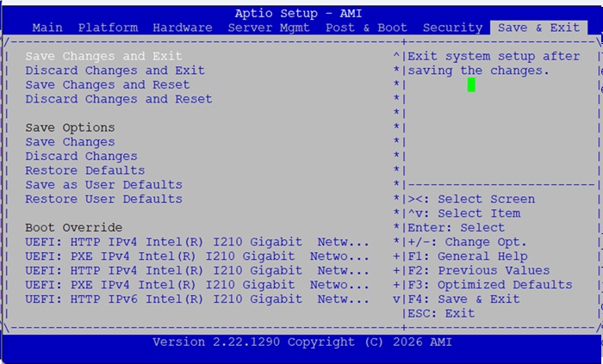Choose Restore User Defaults
603x364 pixels.
click(104, 200)
